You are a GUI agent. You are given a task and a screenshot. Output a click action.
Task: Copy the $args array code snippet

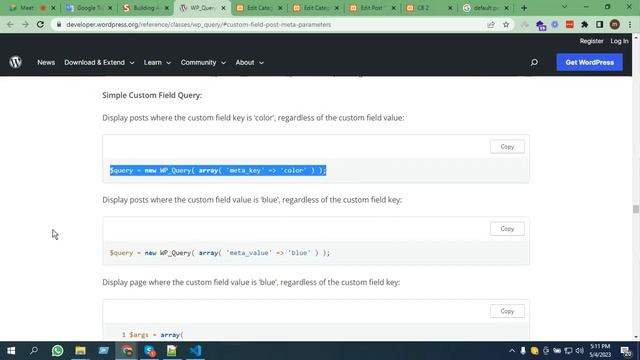pos(507,311)
